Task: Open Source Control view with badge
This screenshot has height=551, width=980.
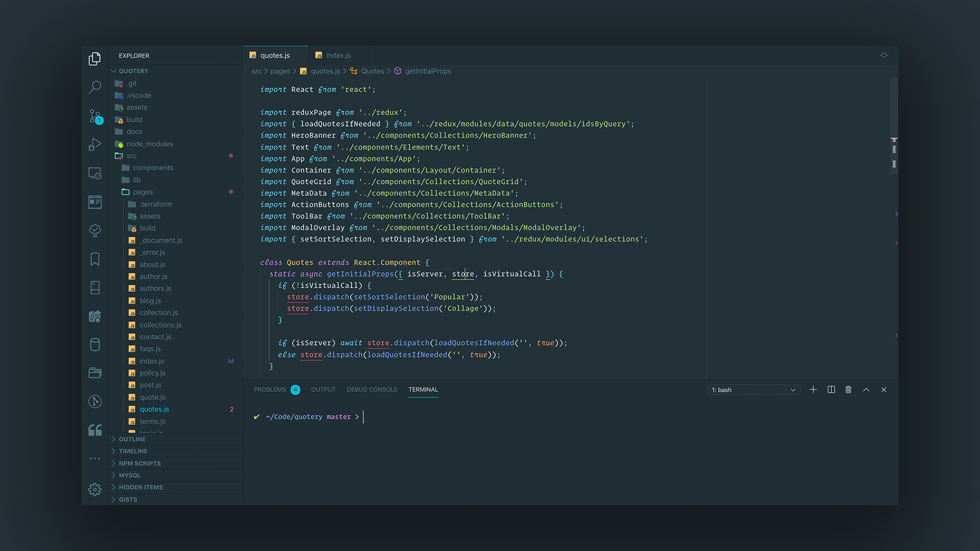Action: point(95,116)
